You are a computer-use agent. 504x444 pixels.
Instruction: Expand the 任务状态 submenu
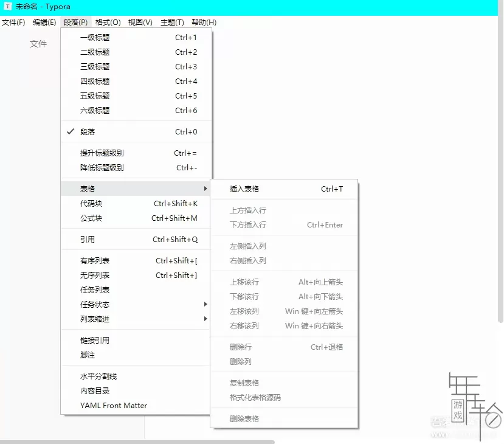136,305
